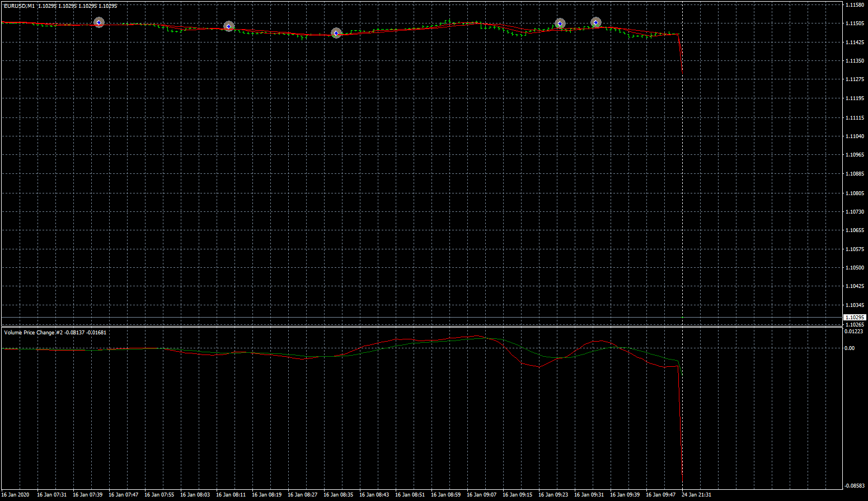The image size is (868, 501).
Task: Click the trade arrow marker near 16 Jan 07:39
Action: (99, 22)
